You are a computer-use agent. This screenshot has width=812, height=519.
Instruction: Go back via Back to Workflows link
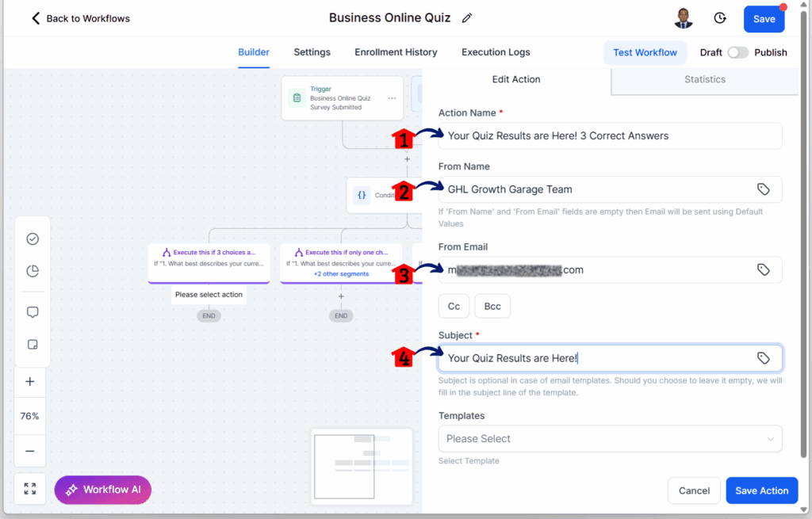tap(88, 19)
